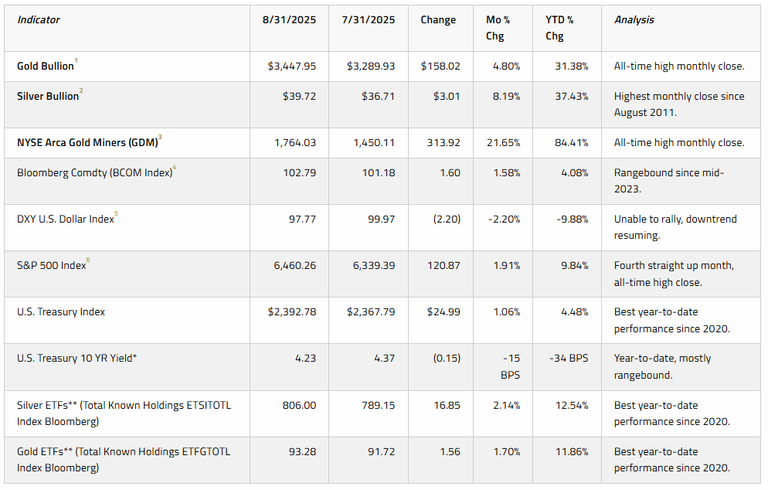
Task: Click the 84.41% YTD change value
Action: tap(568, 142)
